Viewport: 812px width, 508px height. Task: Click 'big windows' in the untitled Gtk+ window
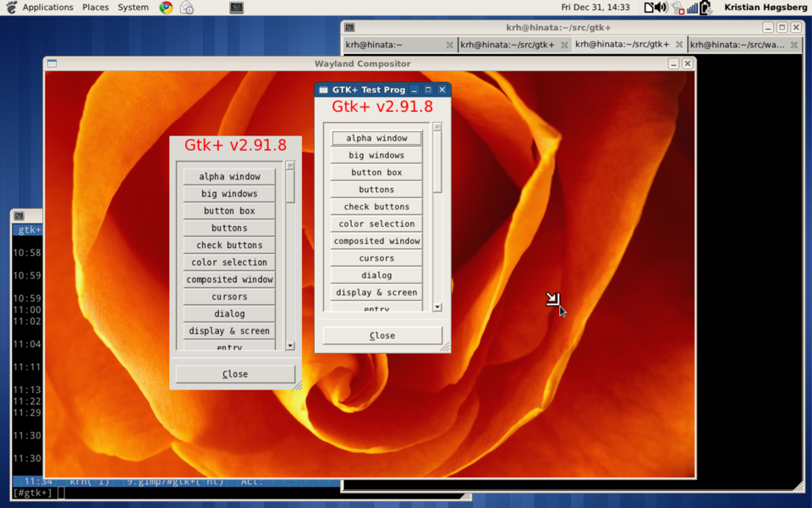click(229, 194)
